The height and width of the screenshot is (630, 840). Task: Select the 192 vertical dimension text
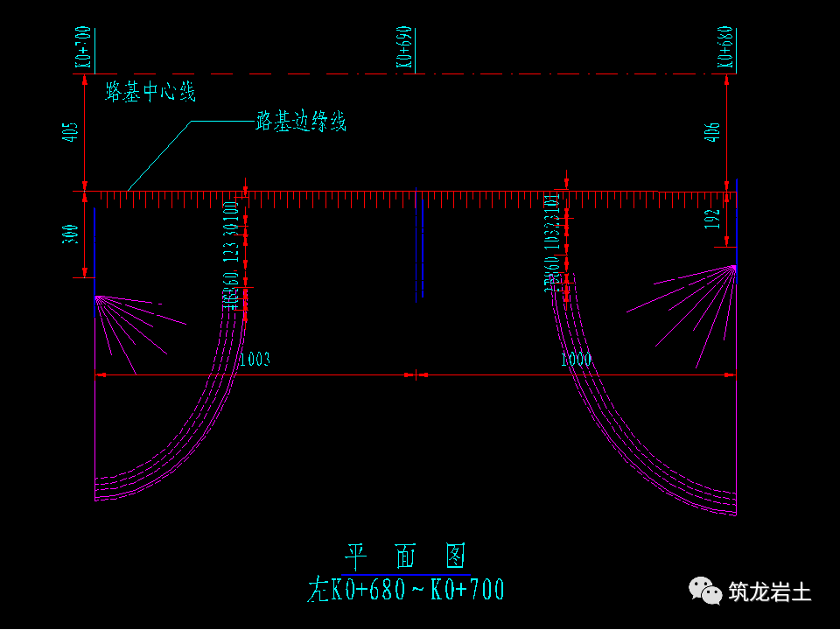[712, 219]
